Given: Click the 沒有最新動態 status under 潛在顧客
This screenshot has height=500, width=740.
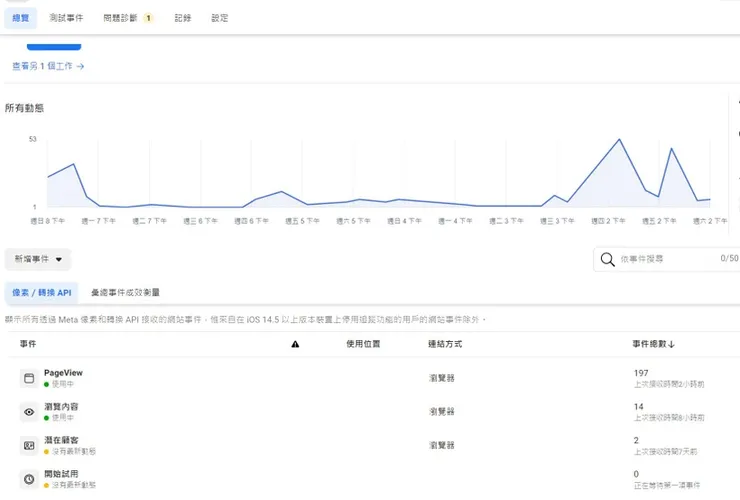Looking at the screenshot, I should pyautogui.click(x=70, y=451).
